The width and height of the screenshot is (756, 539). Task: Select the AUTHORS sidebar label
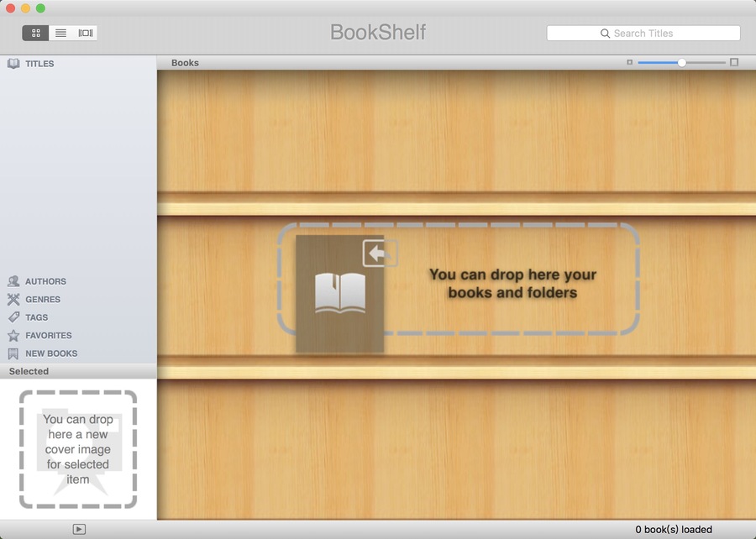(x=46, y=281)
